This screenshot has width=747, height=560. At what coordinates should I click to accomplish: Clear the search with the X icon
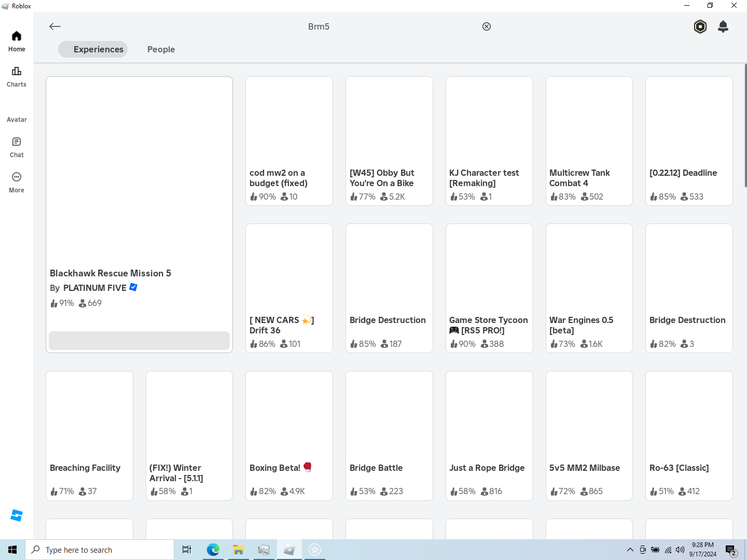pos(487,26)
